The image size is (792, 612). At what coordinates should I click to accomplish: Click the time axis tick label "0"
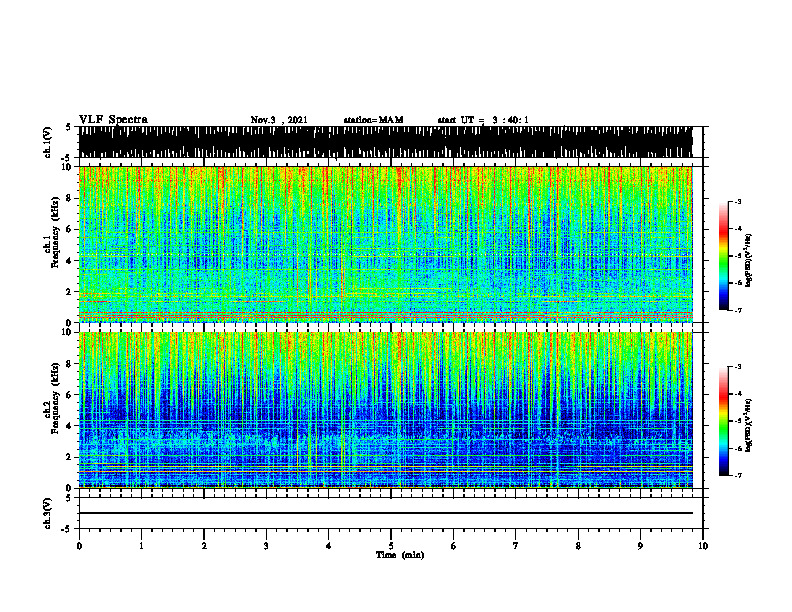(x=79, y=546)
